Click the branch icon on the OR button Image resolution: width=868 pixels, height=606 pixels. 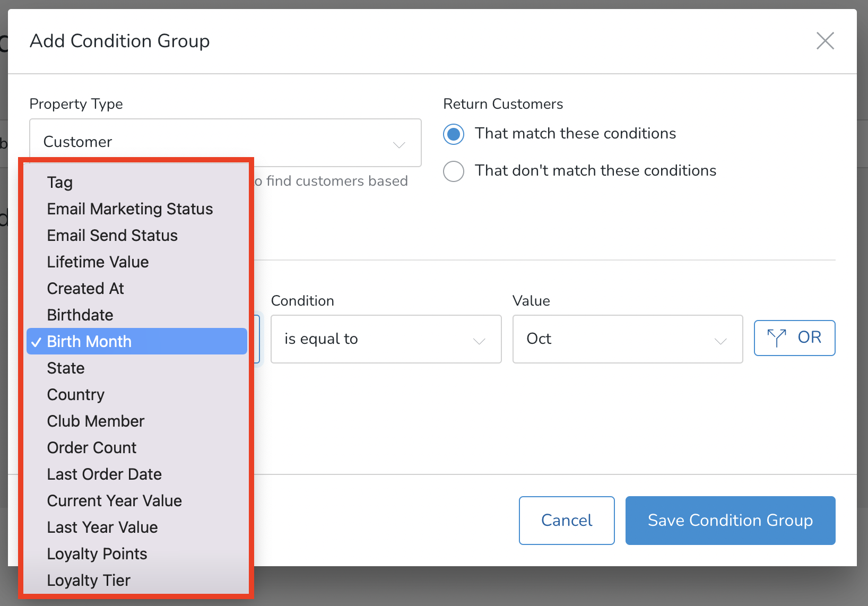[777, 337]
